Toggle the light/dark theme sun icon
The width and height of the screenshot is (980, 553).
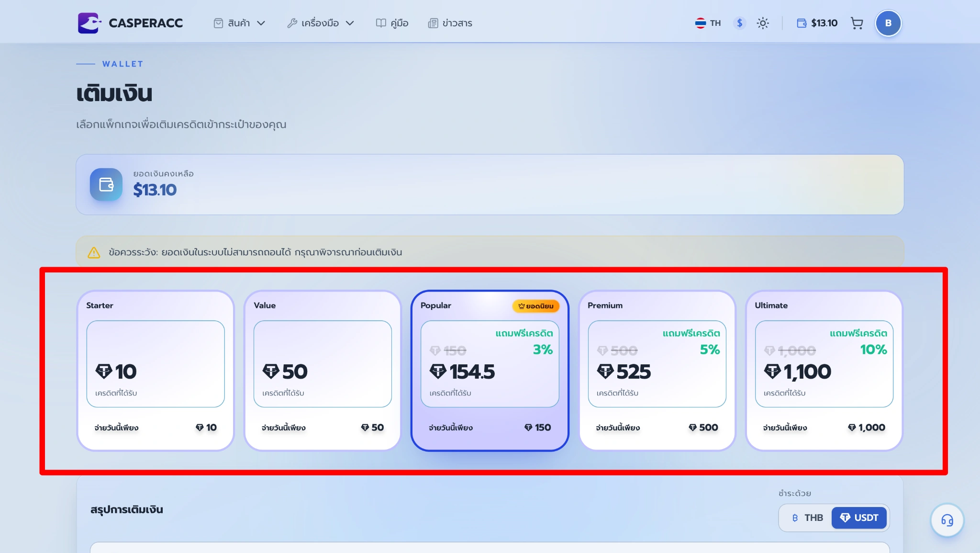point(763,23)
